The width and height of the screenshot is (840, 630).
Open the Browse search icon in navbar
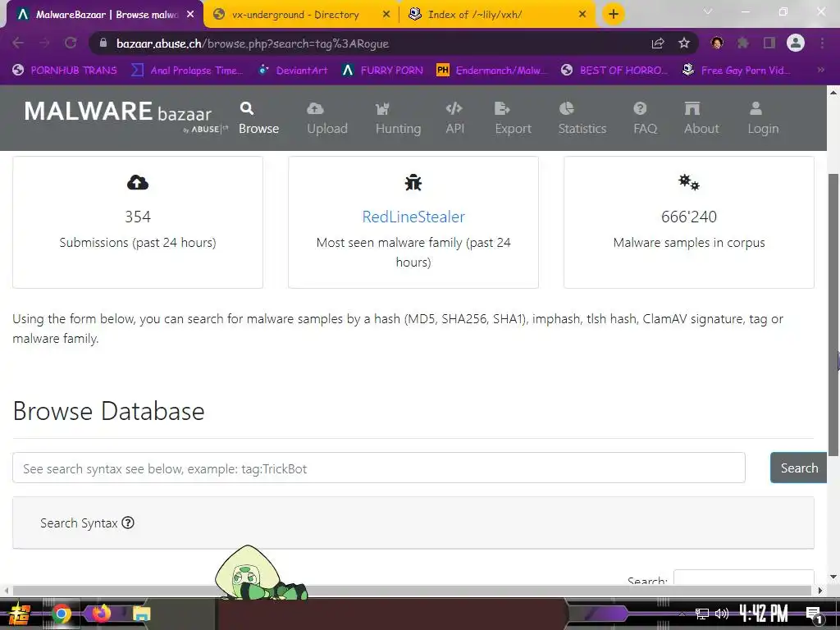pos(246,109)
